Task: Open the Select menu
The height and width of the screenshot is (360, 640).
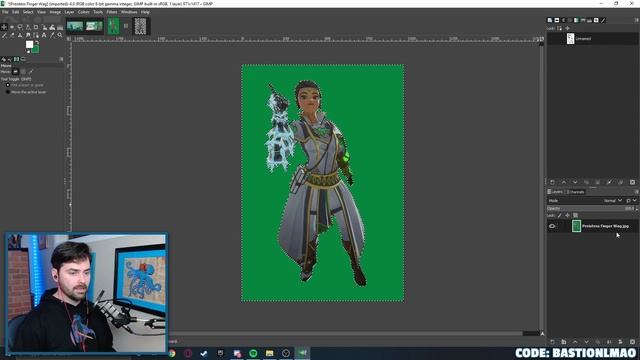Action: [x=28, y=12]
